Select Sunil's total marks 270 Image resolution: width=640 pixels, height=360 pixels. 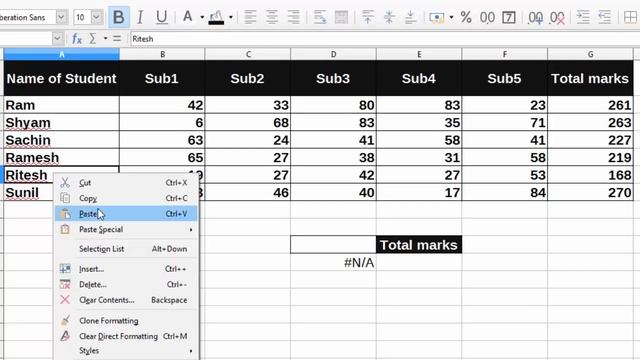(590, 192)
